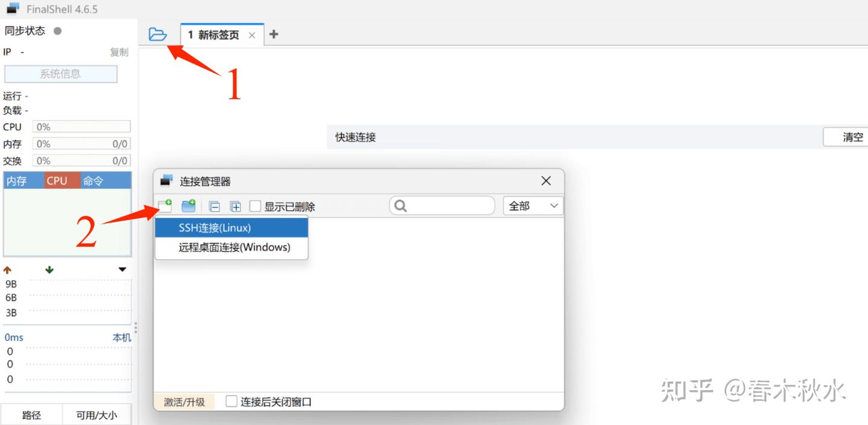This screenshot has height=425, width=868.
Task: Sort process list by CPU column
Action: tap(62, 181)
